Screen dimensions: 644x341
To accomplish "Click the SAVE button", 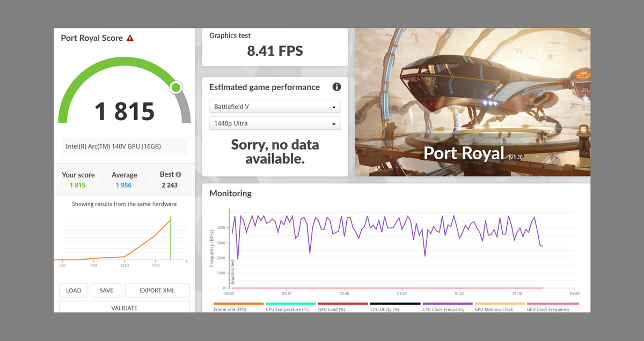I will [x=106, y=291].
